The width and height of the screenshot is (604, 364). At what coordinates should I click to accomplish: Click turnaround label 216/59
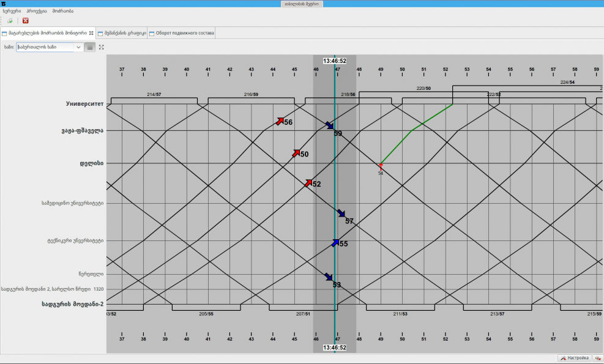click(x=251, y=94)
